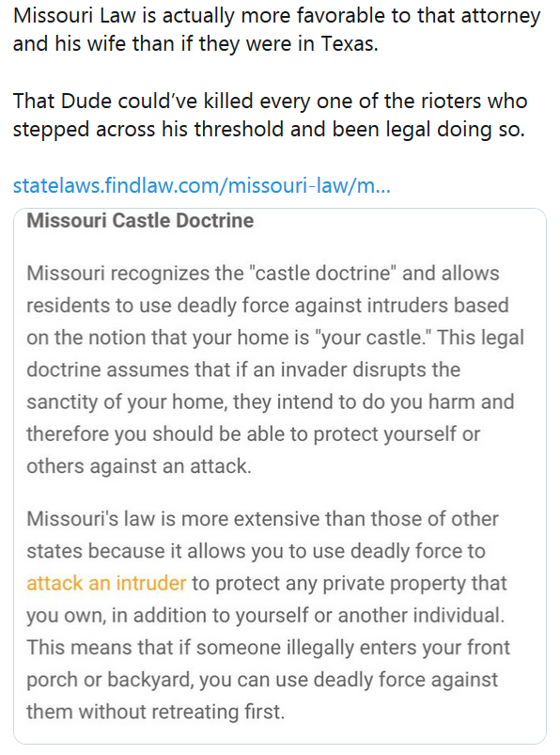Image resolution: width=560 pixels, height=755 pixels.
Task: Select the "Missouri recognizes the castle doctrine" paragraph
Action: (275, 370)
